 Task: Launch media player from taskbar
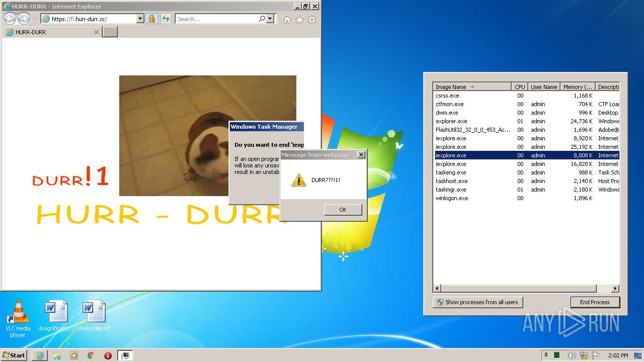(74, 355)
